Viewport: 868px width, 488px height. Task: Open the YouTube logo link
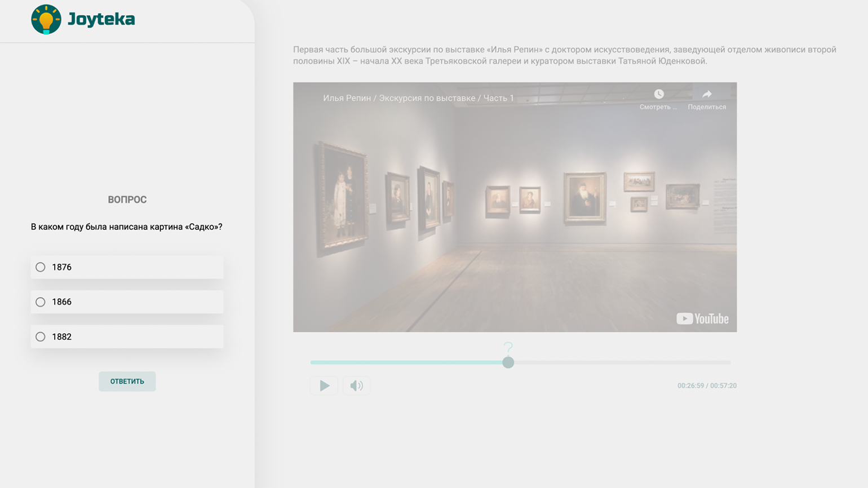coord(702,319)
